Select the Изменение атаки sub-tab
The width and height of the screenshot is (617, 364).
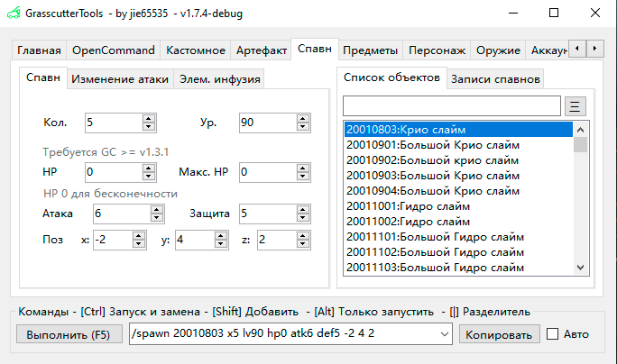[120, 78]
